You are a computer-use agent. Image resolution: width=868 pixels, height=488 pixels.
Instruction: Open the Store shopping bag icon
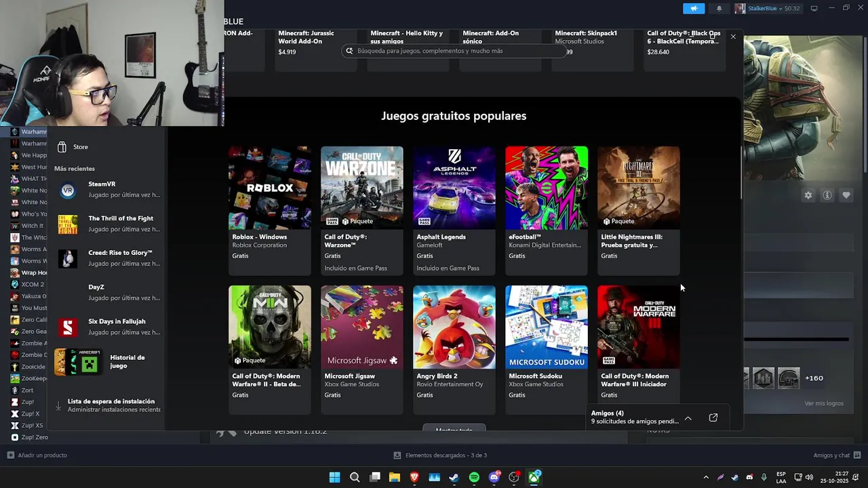click(62, 147)
